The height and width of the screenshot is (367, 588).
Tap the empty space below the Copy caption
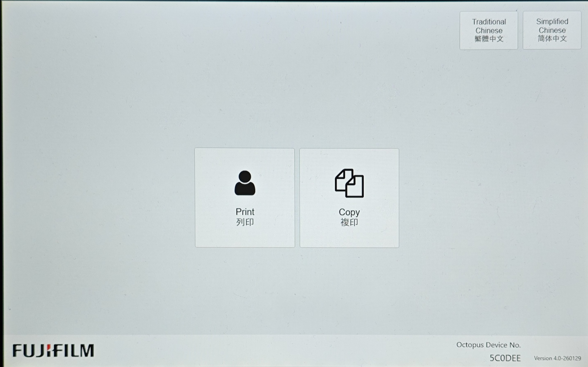[x=349, y=237]
